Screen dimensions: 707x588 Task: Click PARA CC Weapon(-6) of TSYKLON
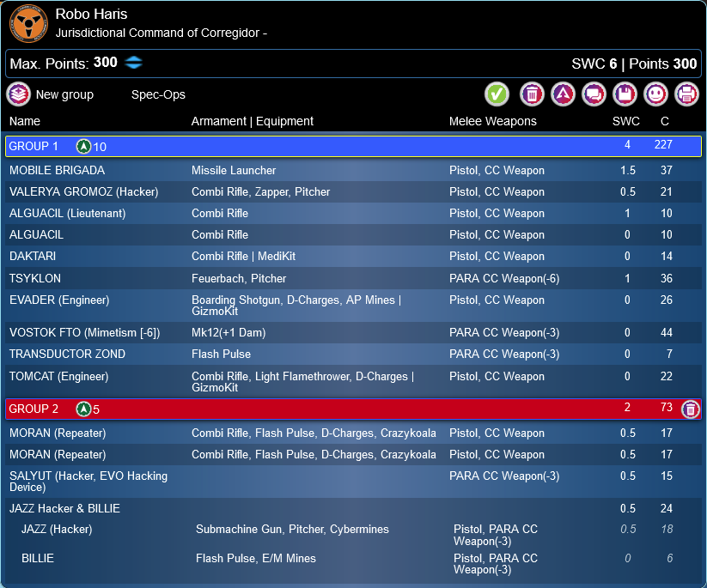[x=504, y=278]
